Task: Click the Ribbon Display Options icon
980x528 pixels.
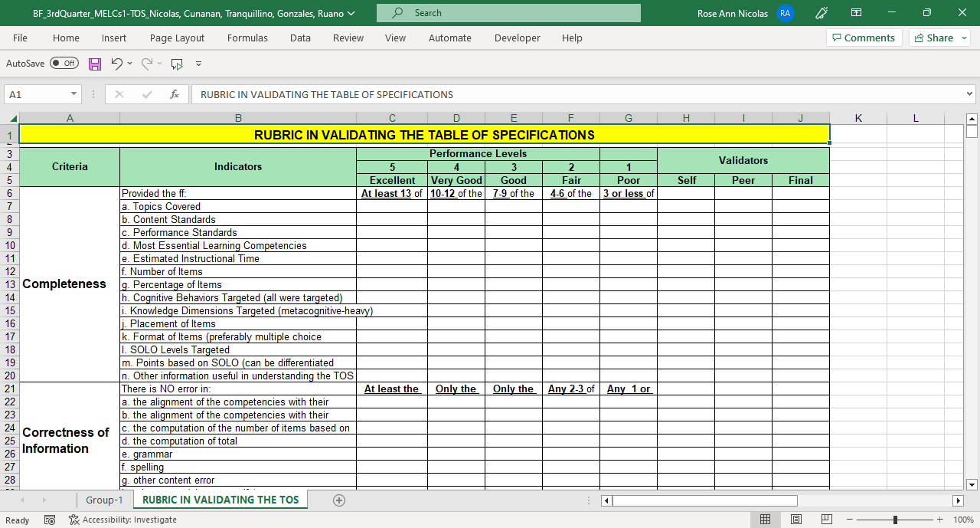Action: coord(857,13)
